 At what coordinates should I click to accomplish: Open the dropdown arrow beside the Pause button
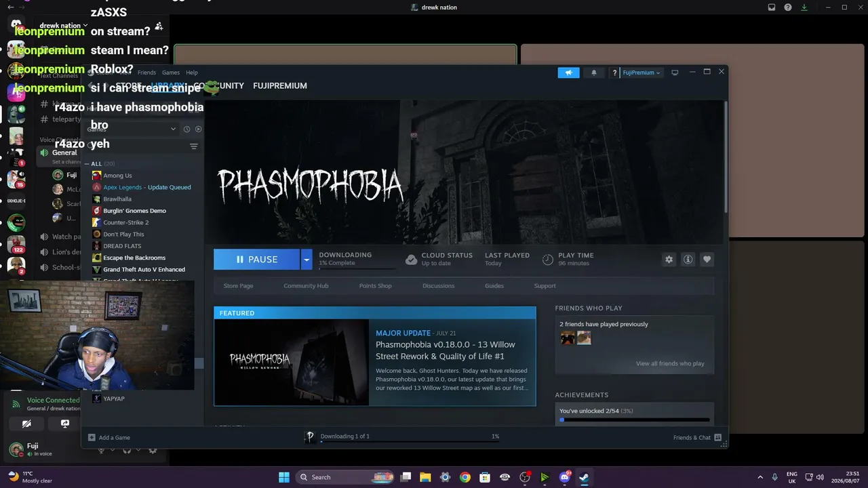tap(307, 260)
